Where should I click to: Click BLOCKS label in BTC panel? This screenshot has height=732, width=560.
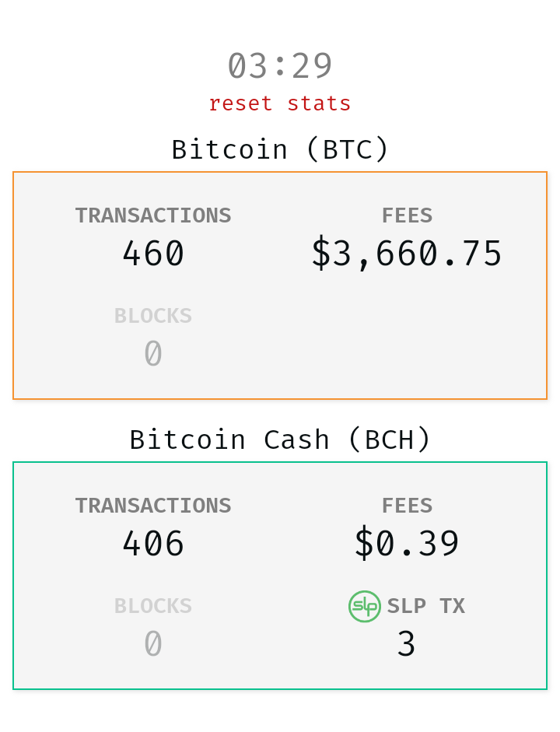coord(153,316)
